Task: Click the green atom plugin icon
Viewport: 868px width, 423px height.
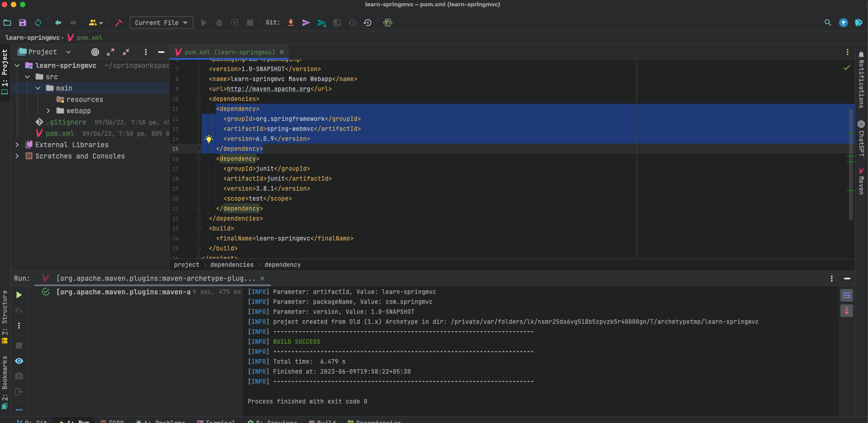Action: click(388, 23)
